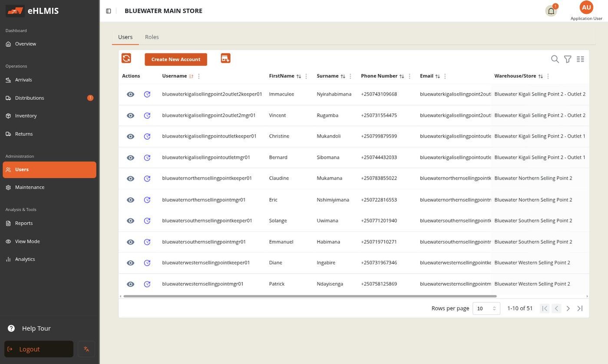608x364 pixels.
Task: Go to next page of users
Action: coord(568,308)
